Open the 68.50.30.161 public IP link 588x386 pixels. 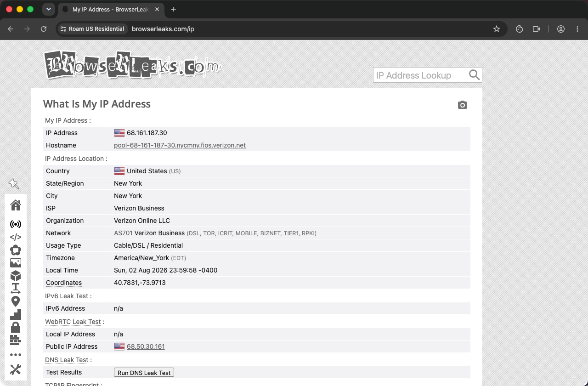tap(146, 346)
